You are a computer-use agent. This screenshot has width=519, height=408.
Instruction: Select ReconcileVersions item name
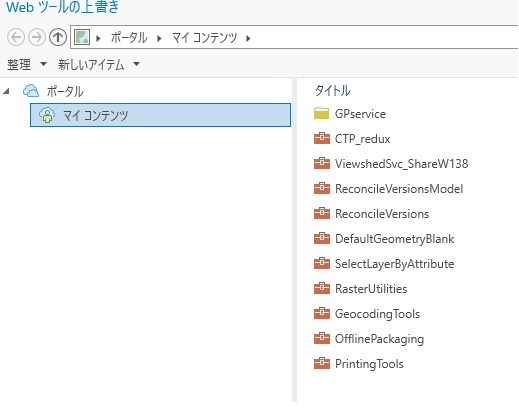[382, 214]
